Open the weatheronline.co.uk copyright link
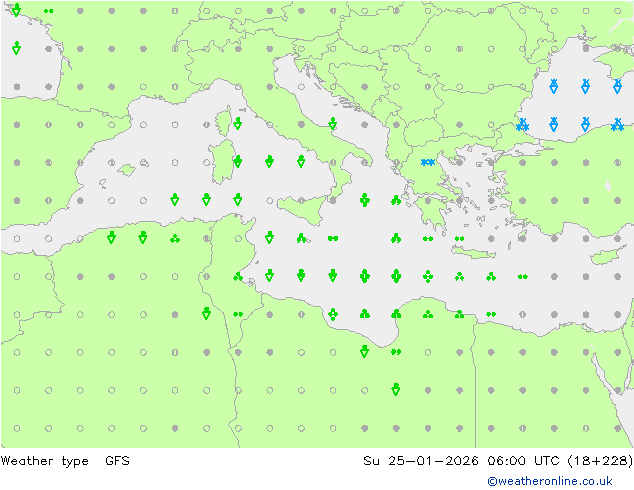 [550, 481]
